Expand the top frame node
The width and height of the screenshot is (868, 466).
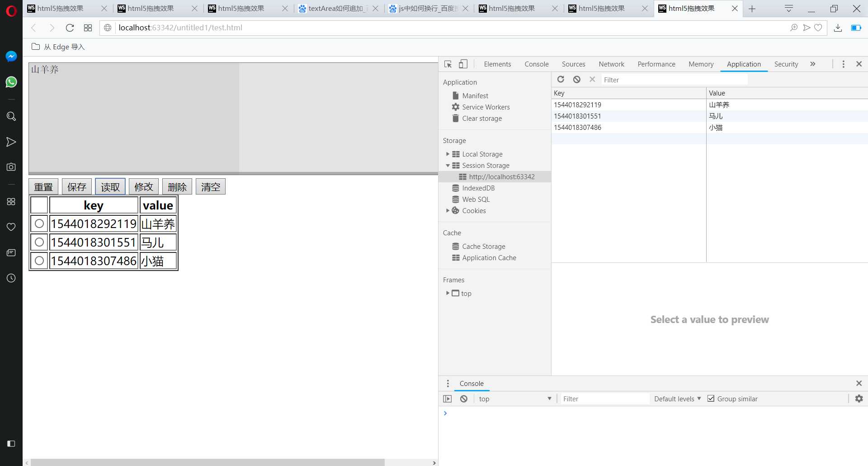(448, 293)
